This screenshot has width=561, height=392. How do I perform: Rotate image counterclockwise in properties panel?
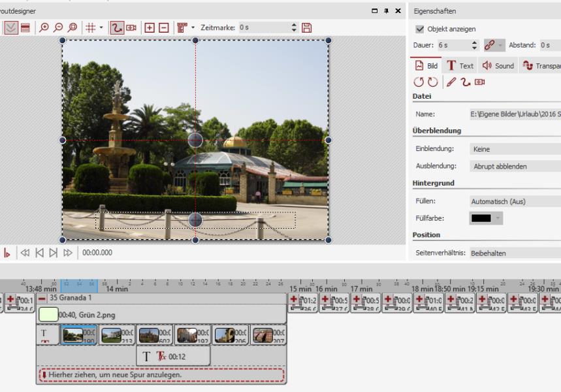(419, 82)
